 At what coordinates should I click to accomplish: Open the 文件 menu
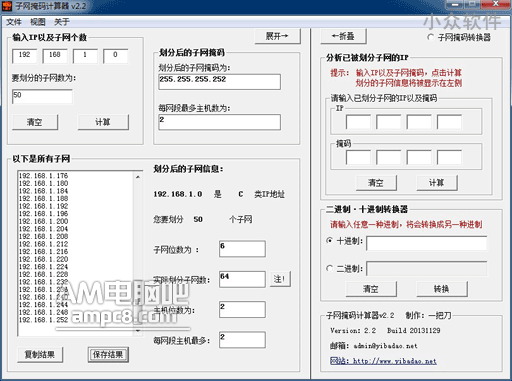pos(14,22)
